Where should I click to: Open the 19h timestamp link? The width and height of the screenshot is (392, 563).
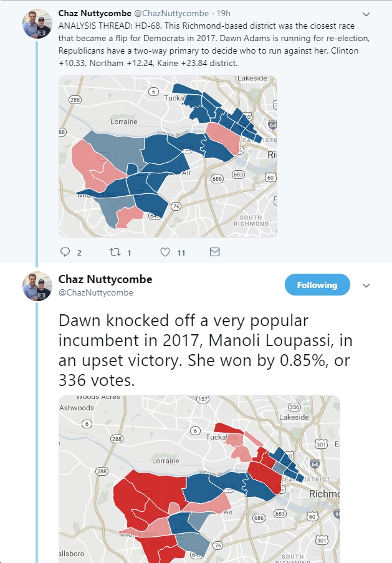tap(223, 13)
